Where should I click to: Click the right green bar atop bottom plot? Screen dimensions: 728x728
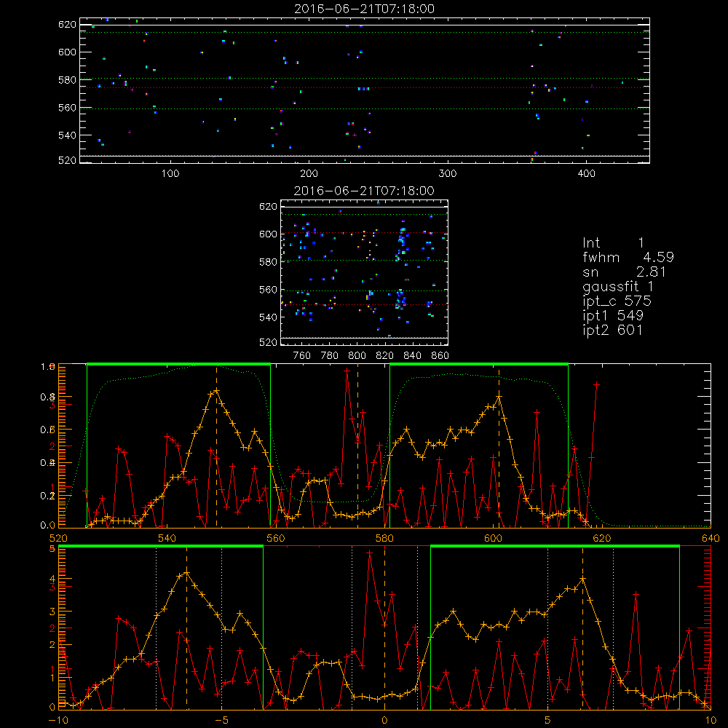click(555, 547)
